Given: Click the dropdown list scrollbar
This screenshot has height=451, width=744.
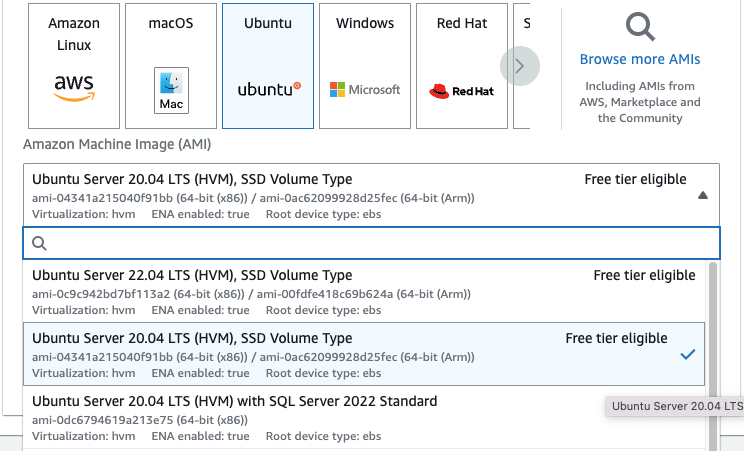Looking at the screenshot, I should coord(712,355).
